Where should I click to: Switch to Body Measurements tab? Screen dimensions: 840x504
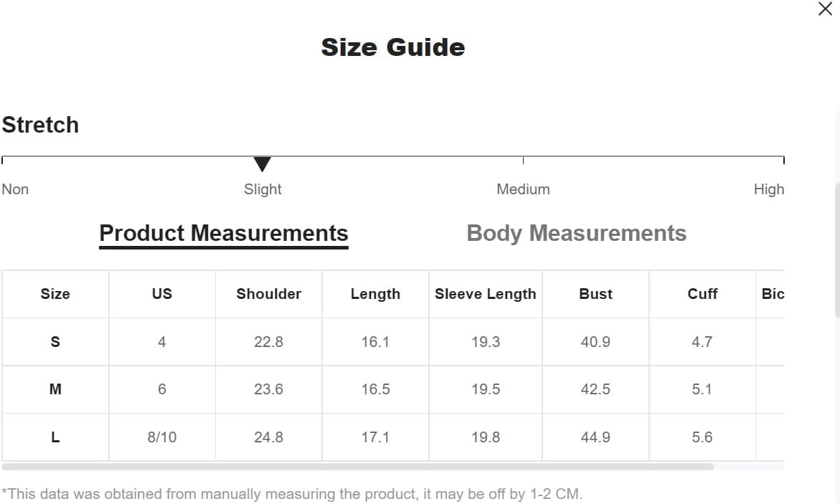(x=577, y=234)
